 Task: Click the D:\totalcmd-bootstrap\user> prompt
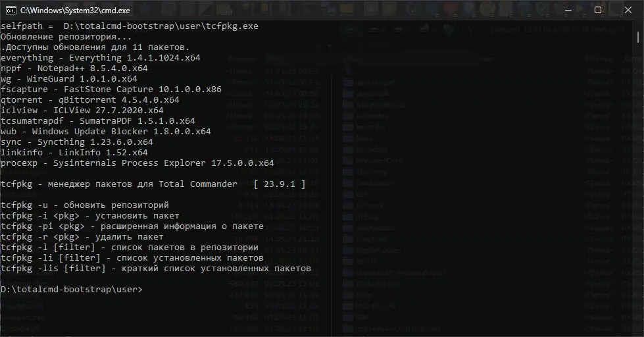click(x=72, y=290)
